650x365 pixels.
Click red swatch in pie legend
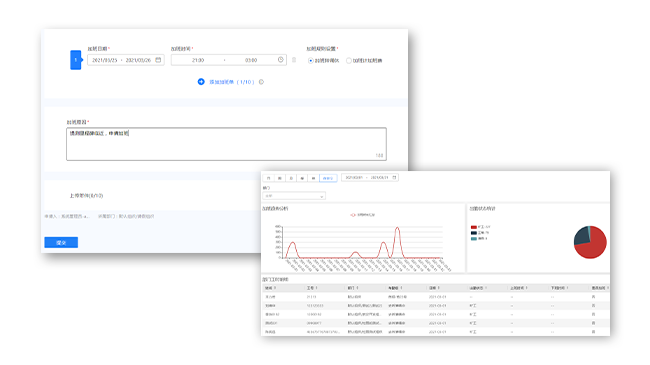473,227
